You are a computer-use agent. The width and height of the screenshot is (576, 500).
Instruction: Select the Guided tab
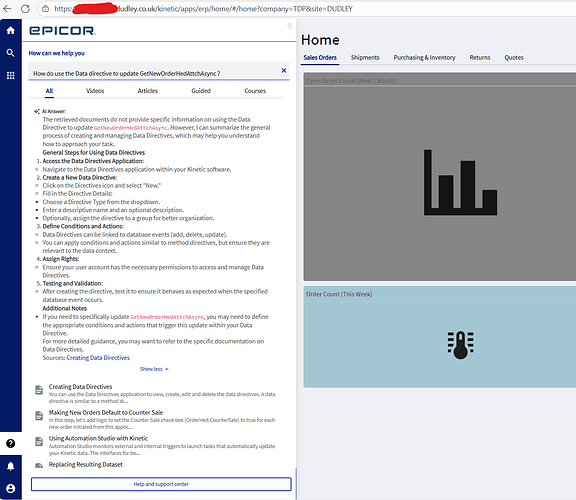tap(201, 91)
